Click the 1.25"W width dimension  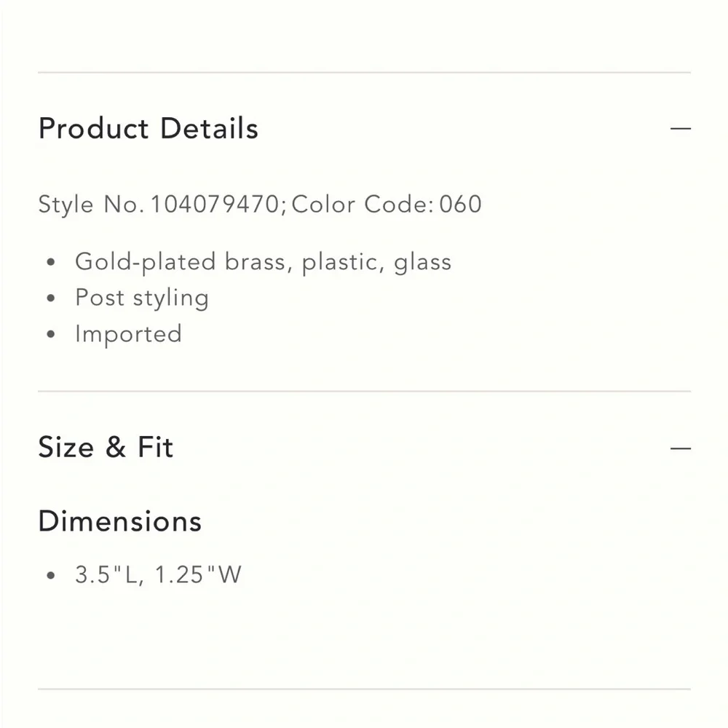197,575
